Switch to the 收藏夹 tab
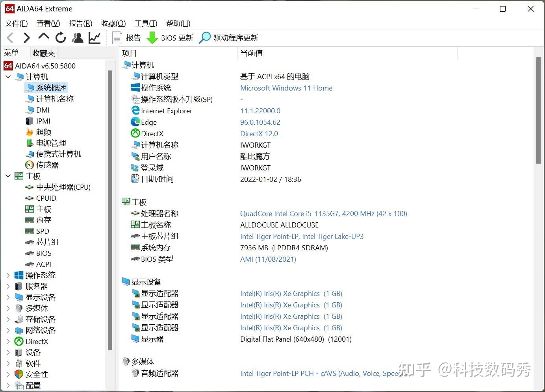The image size is (545, 392). pos(43,53)
